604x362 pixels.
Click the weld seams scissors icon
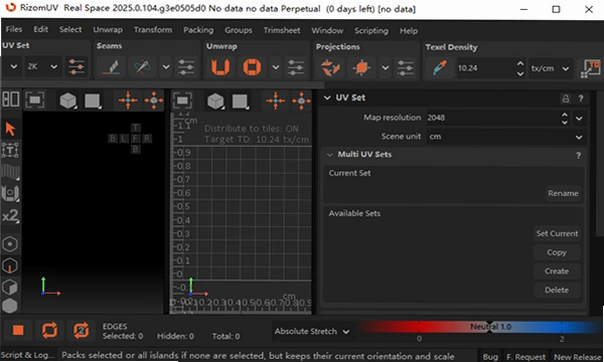(x=143, y=67)
